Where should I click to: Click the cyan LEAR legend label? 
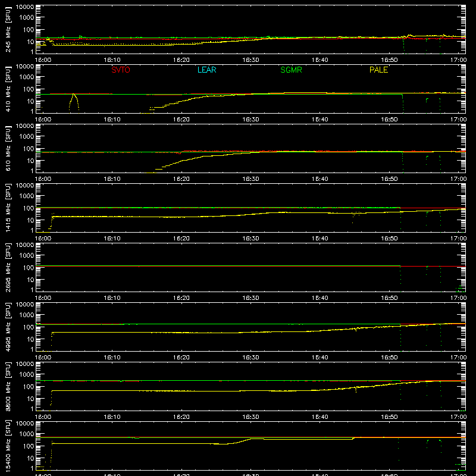tap(206, 70)
